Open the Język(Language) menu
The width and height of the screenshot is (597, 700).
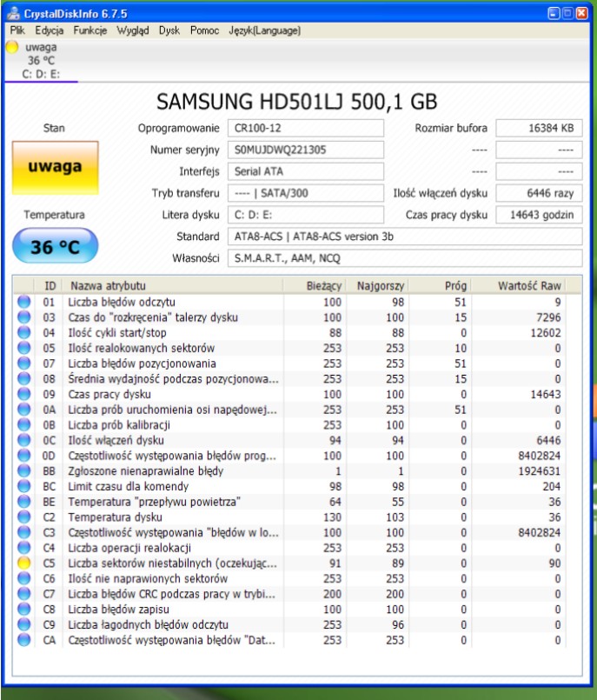click(264, 30)
